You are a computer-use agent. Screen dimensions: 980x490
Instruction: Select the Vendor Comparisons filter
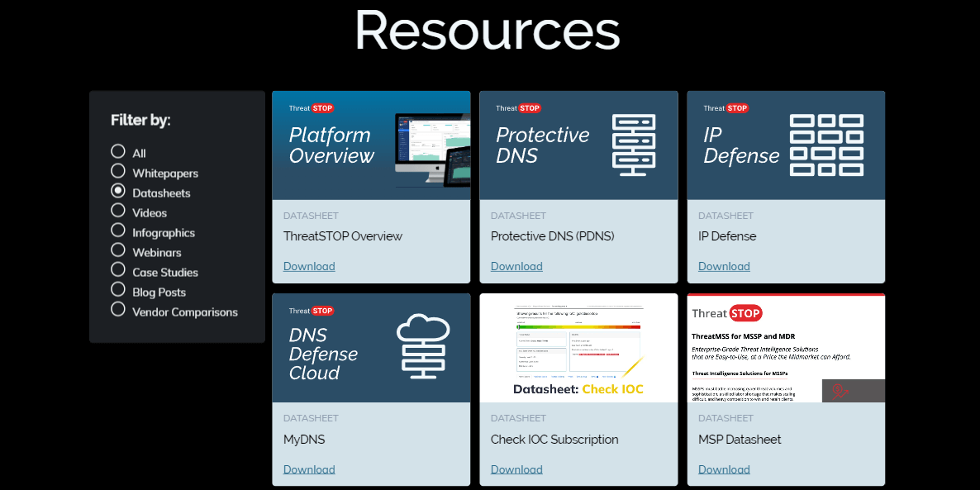(118, 311)
